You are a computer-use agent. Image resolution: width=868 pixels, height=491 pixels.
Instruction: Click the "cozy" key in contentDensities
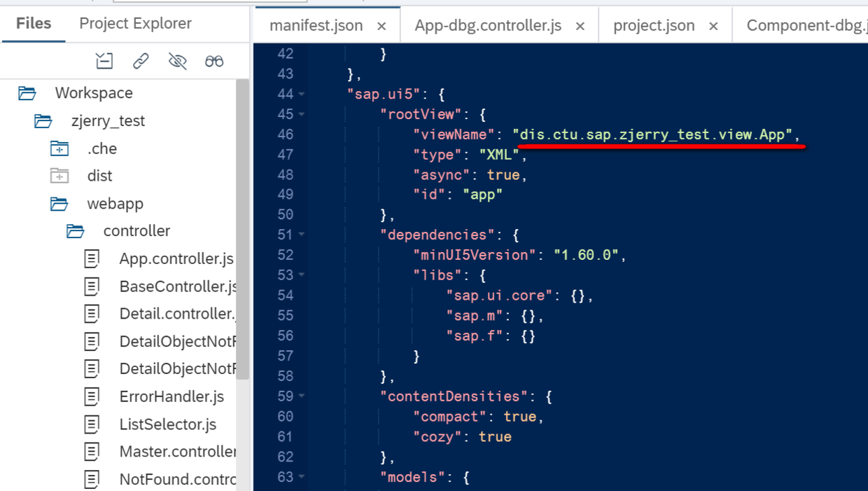[x=437, y=437]
